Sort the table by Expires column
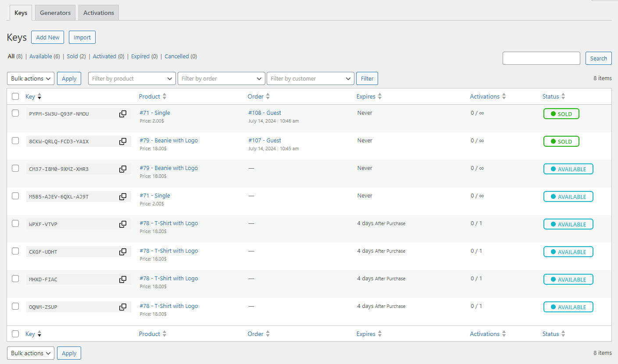Viewport: 618px width, 364px height. (x=366, y=96)
